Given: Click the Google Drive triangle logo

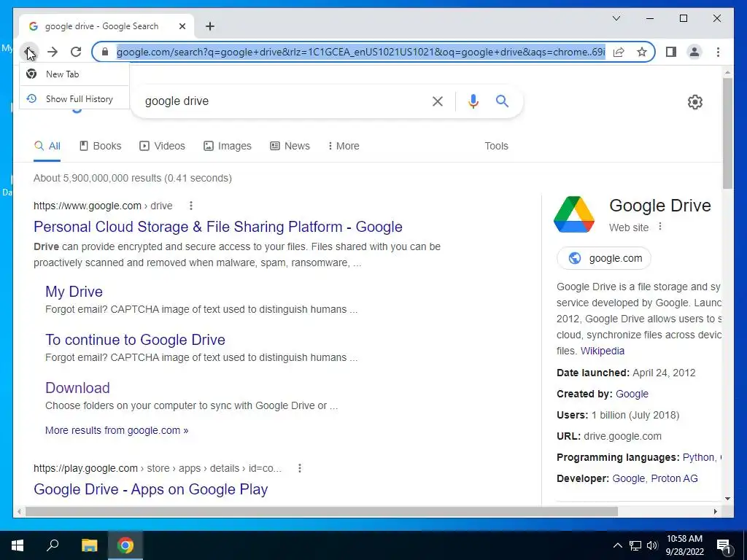Looking at the screenshot, I should point(574,214).
